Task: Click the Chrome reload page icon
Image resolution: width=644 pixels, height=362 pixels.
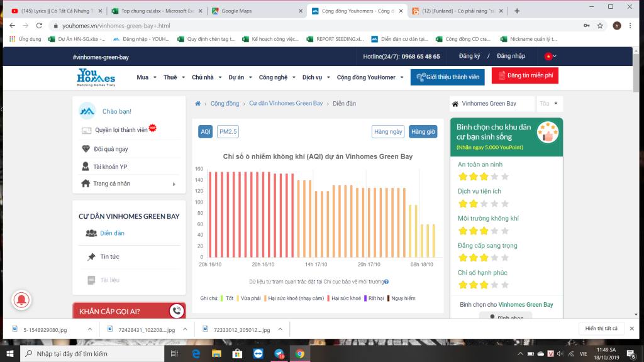Action: (39, 25)
